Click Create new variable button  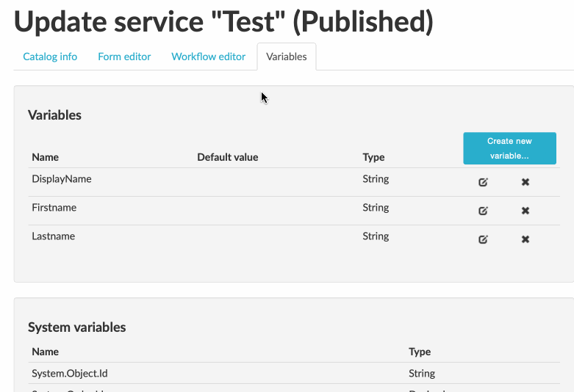(x=509, y=148)
